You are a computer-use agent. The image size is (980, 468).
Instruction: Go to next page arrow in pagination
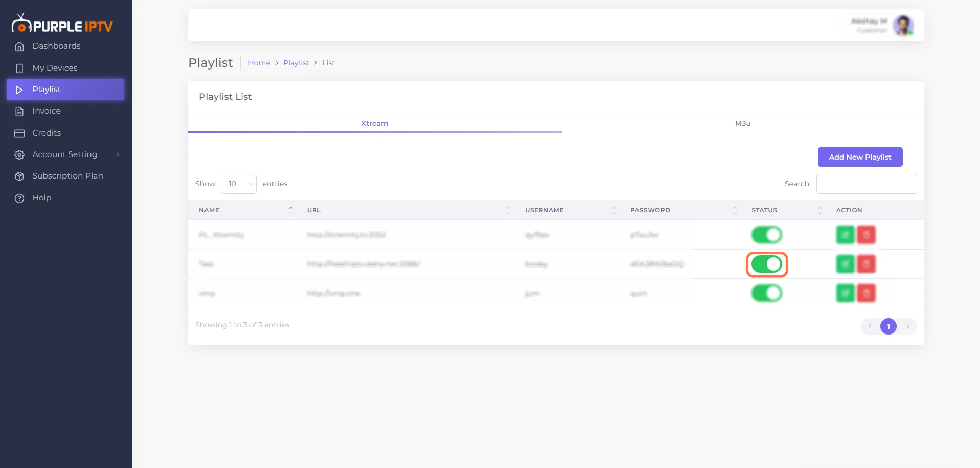(908, 326)
